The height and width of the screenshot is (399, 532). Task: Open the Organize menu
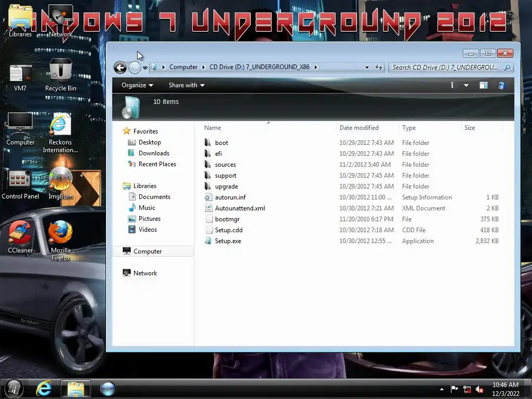point(137,85)
